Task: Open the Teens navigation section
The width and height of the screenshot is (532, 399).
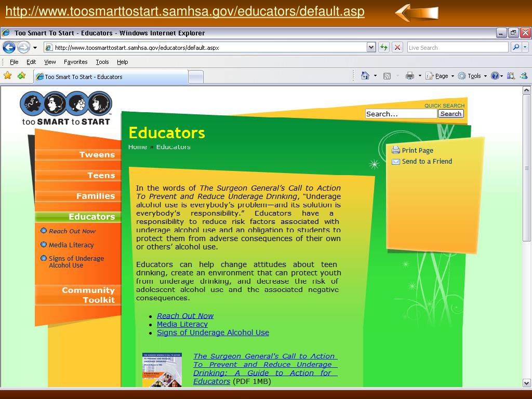Action: [x=78, y=176]
